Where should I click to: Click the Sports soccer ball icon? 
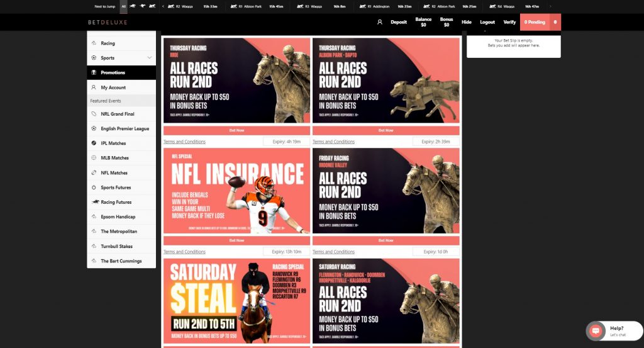tap(94, 58)
